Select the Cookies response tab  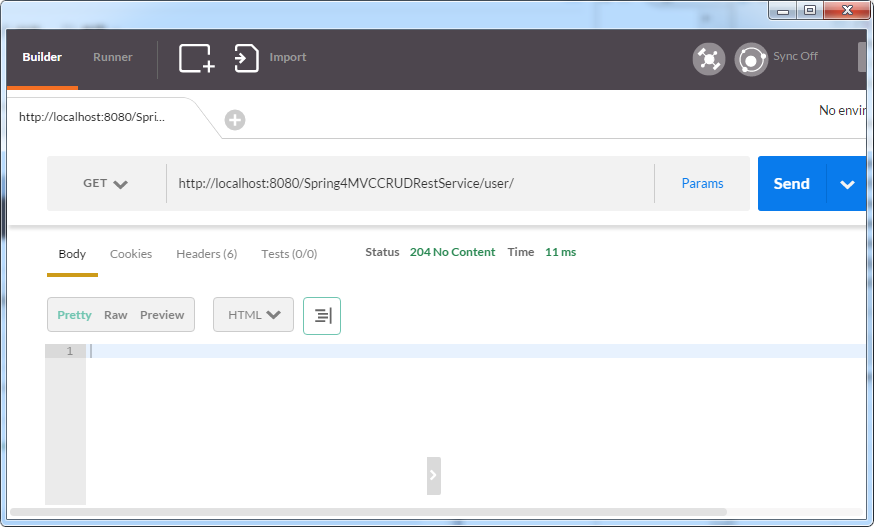131,254
